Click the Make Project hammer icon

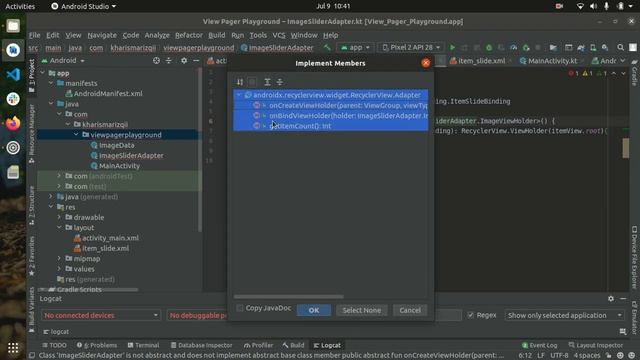click(x=327, y=48)
